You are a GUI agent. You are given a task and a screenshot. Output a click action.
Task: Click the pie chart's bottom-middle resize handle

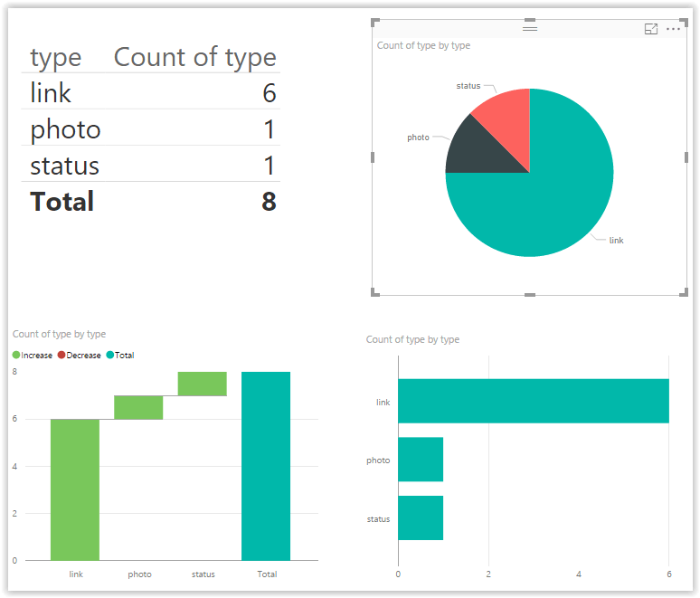point(530,294)
